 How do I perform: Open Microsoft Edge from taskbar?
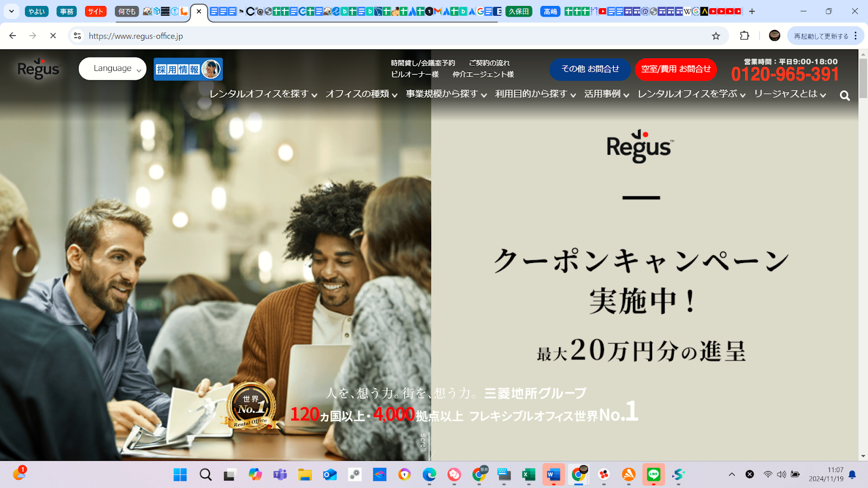[430, 475]
